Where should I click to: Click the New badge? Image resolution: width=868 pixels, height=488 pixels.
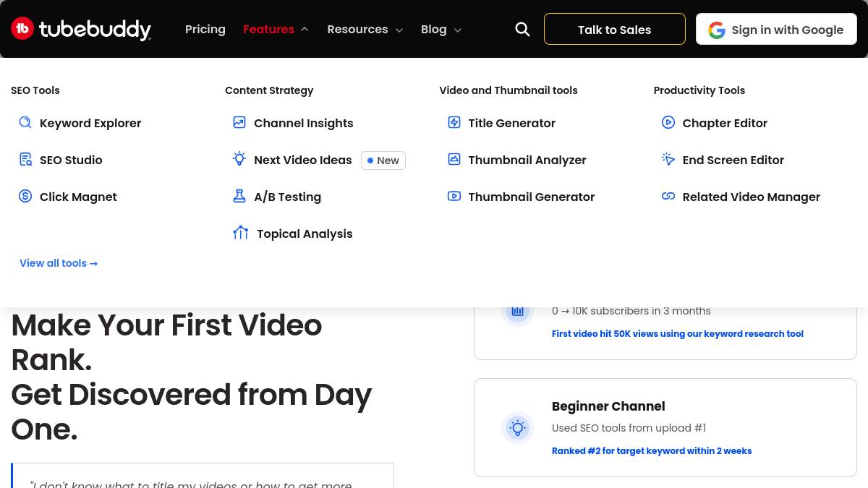(383, 160)
